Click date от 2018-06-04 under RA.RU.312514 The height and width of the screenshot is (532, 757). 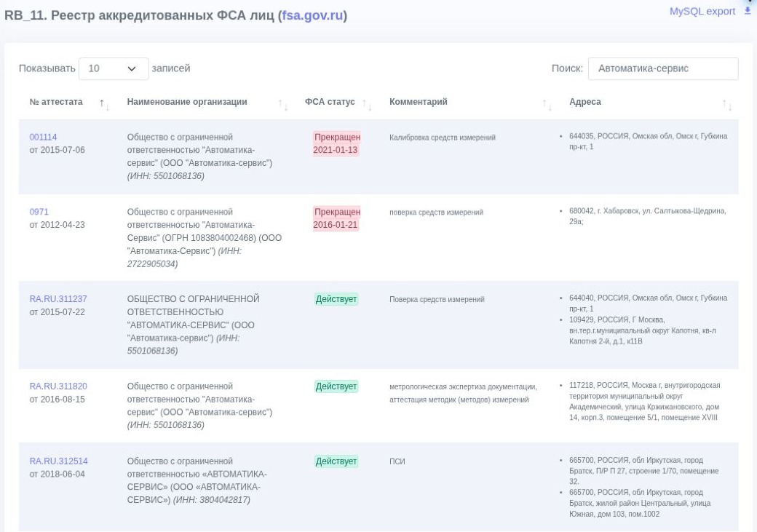coord(57,474)
